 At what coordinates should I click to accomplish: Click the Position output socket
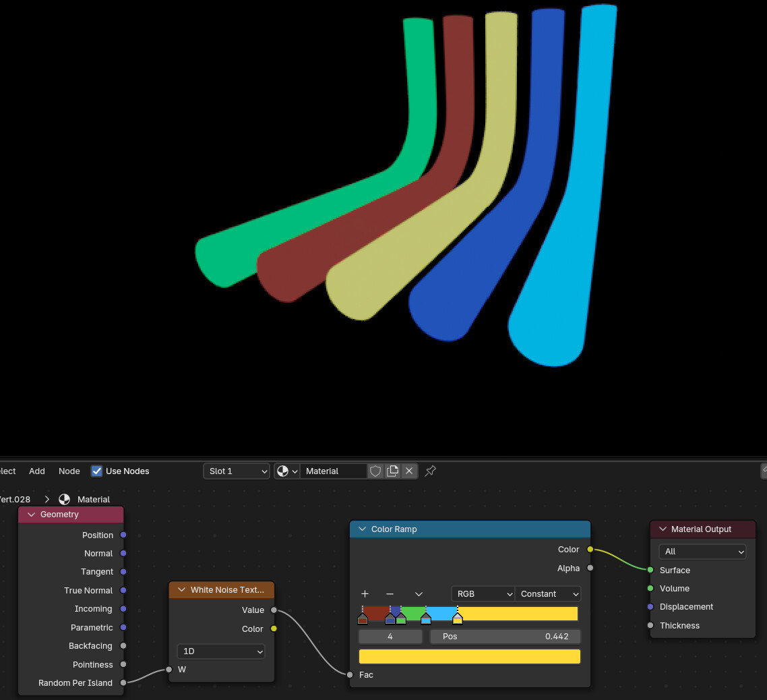123,535
